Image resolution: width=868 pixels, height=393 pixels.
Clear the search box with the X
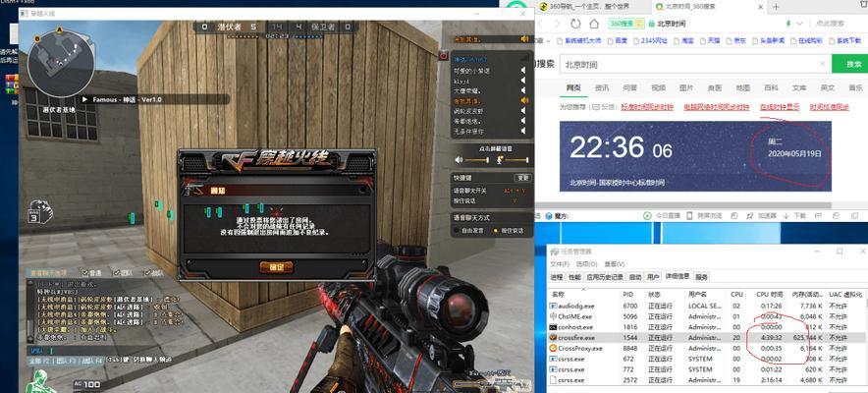(823, 64)
